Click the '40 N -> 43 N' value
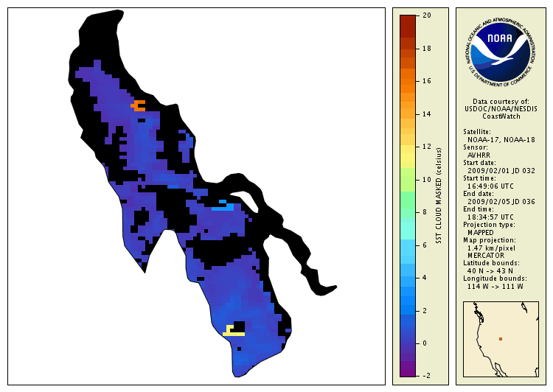The height and width of the screenshot is (392, 553). tap(490, 271)
